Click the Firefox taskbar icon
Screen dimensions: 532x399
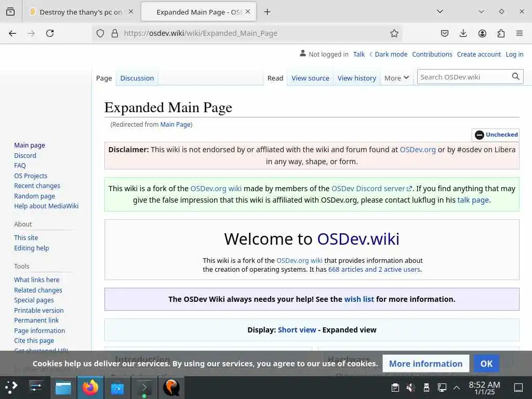(x=90, y=387)
